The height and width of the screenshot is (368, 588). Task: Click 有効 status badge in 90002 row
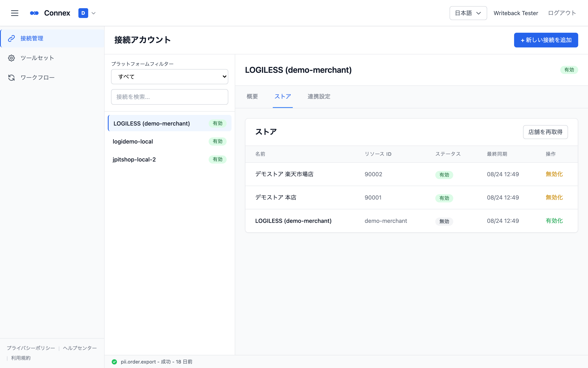[444, 175]
